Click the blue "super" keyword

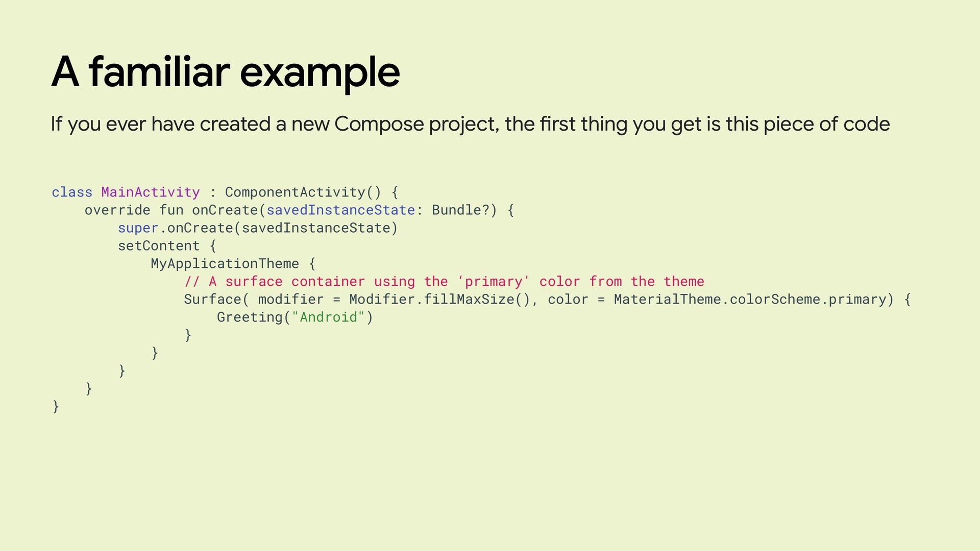pyautogui.click(x=138, y=228)
